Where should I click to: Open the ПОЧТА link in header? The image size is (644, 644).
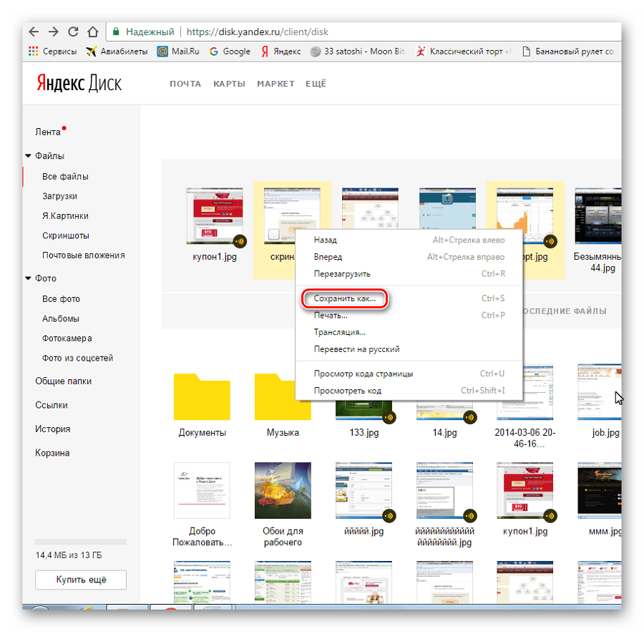[185, 84]
